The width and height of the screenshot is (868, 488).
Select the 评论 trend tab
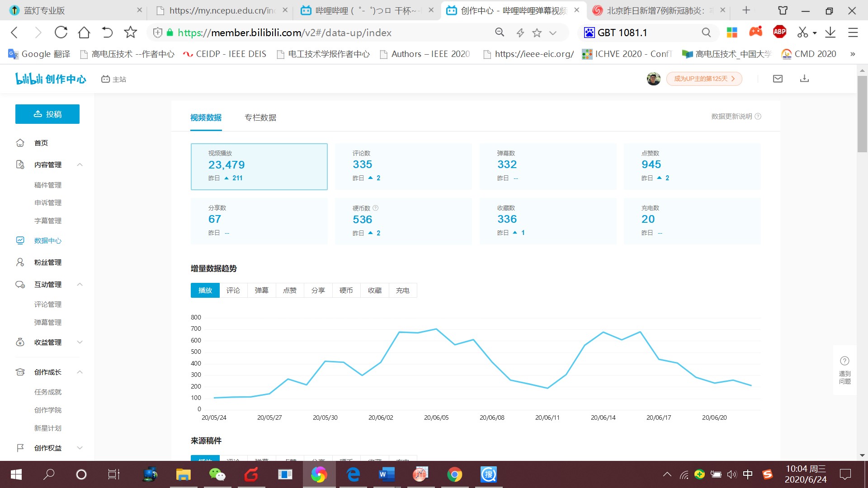[x=233, y=290]
